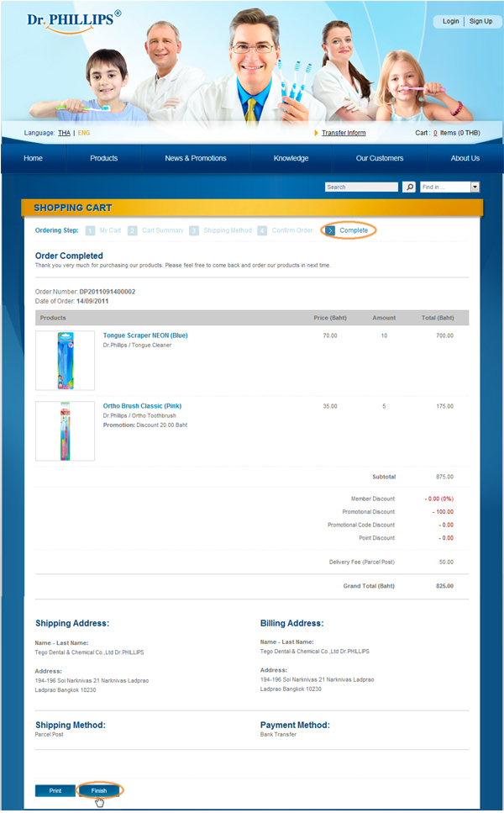Open the Knowledge menu item
The height and width of the screenshot is (813, 504).
[x=291, y=158]
